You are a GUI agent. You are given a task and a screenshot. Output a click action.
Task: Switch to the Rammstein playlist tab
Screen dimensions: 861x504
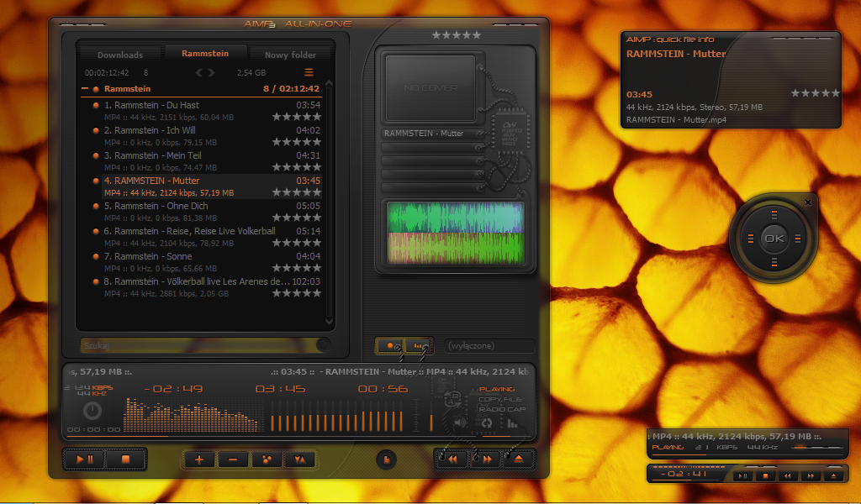(x=205, y=53)
